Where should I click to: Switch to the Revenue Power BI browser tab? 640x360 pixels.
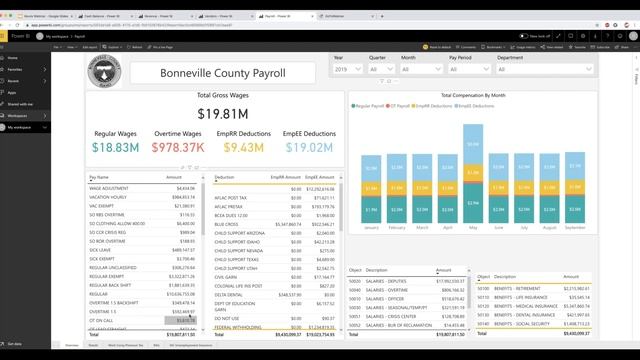pyautogui.click(x=165, y=16)
